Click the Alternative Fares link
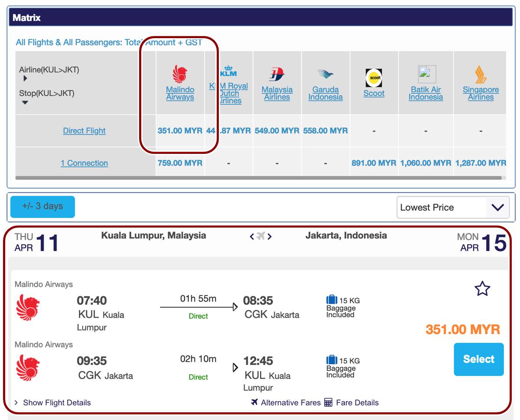520x420 pixels. pyautogui.click(x=291, y=403)
